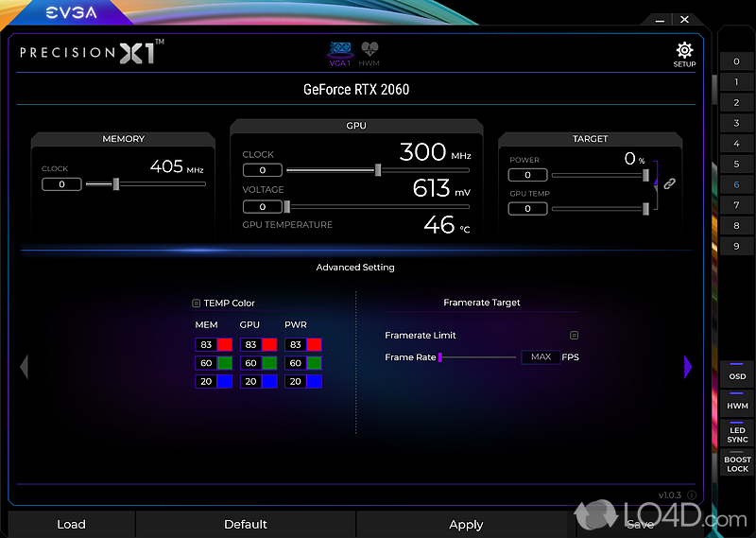Click the MEM 83 temperature field
Viewport: 756px width, 538px height.
coord(206,344)
